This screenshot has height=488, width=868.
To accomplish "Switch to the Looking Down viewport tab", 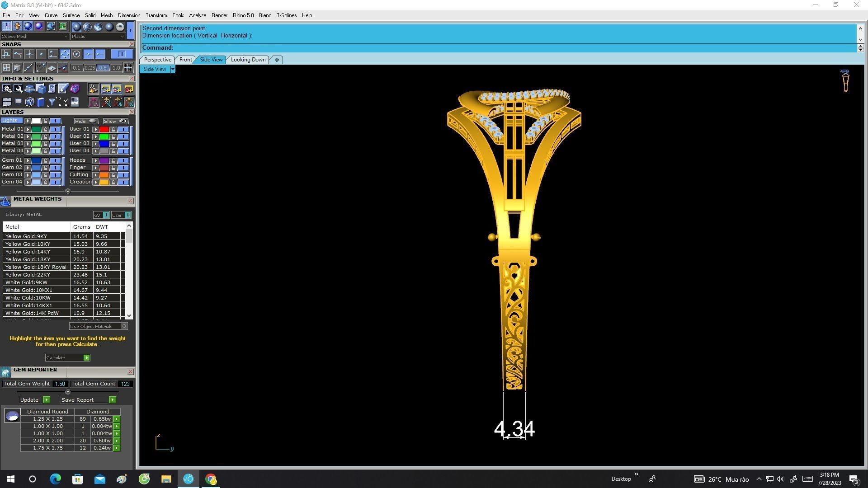I will (248, 60).
